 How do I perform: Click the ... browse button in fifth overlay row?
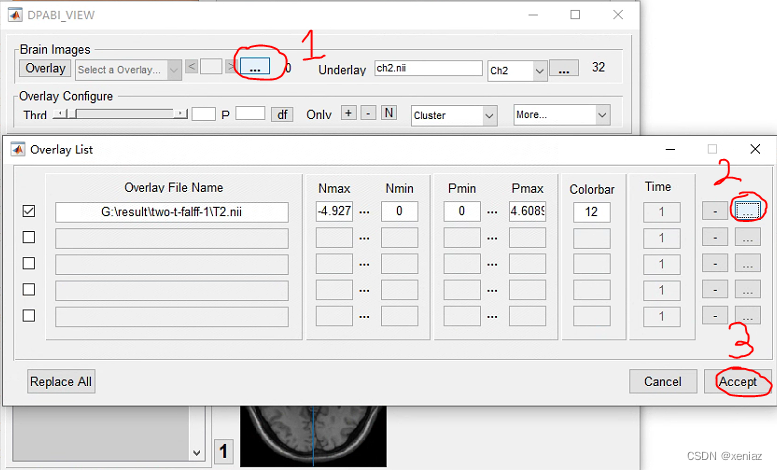coord(747,315)
